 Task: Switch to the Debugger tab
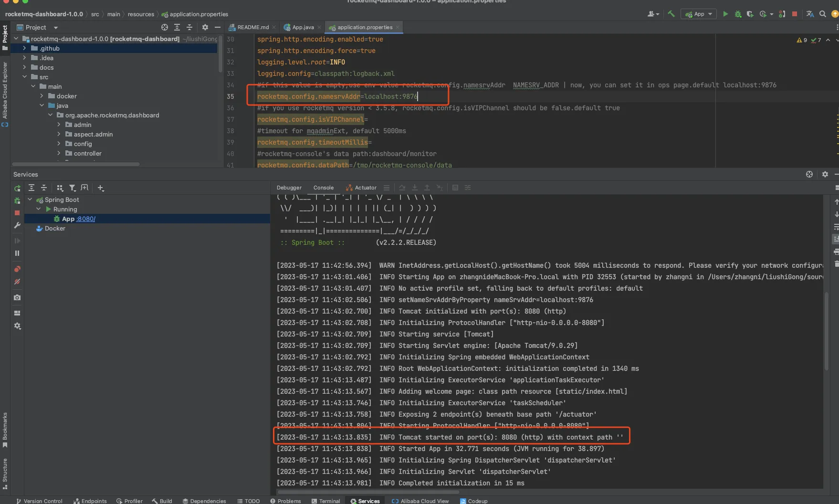coord(289,188)
